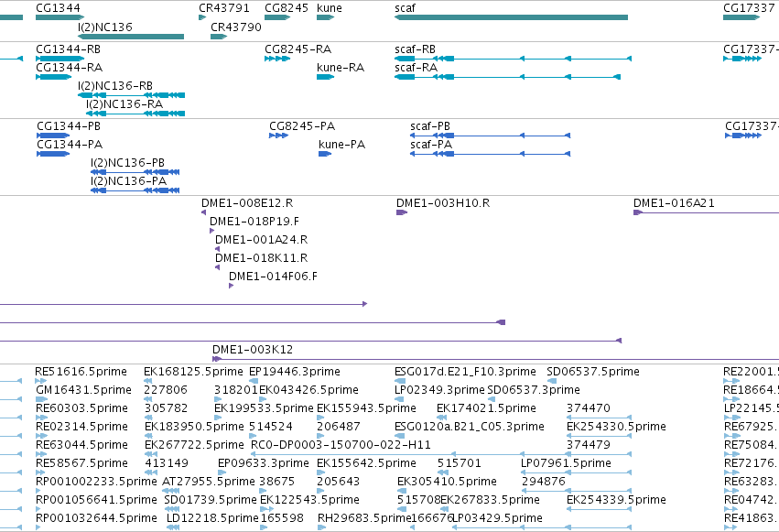The image size is (779, 532).
Task: Click clone end DME1-018K11.R
Action: (x=217, y=267)
